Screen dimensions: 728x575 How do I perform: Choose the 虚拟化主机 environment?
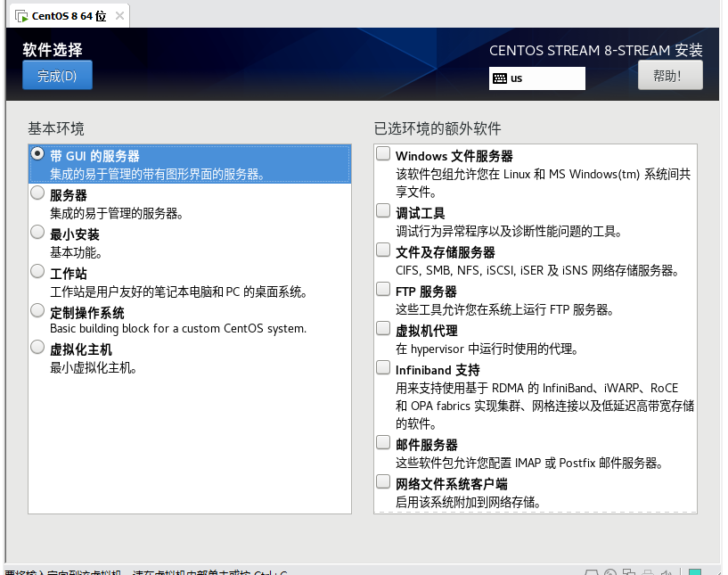coord(37,348)
